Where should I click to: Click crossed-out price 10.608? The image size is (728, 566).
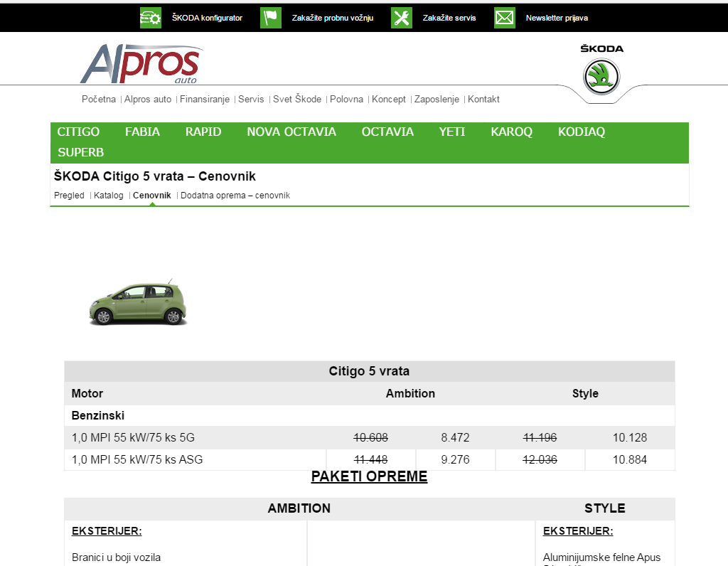coord(370,437)
